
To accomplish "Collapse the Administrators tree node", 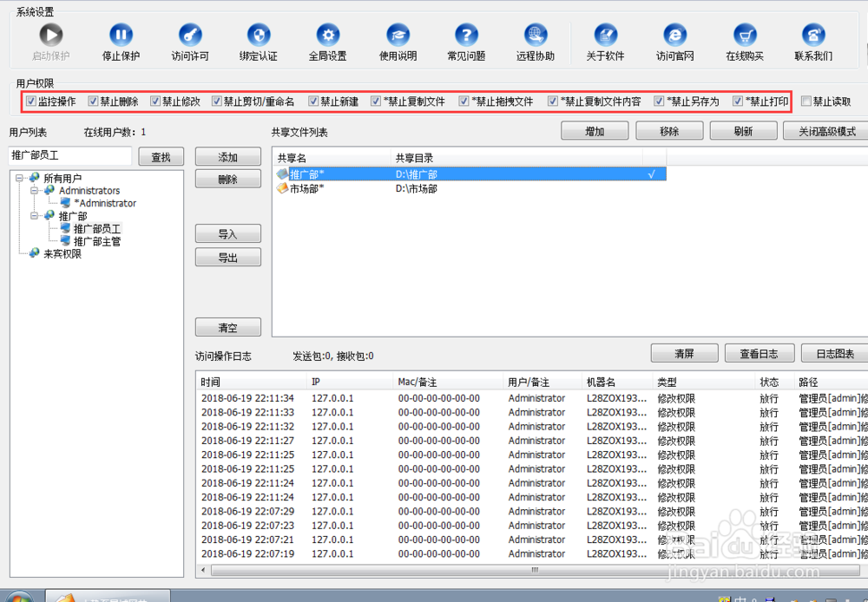I will point(35,190).
